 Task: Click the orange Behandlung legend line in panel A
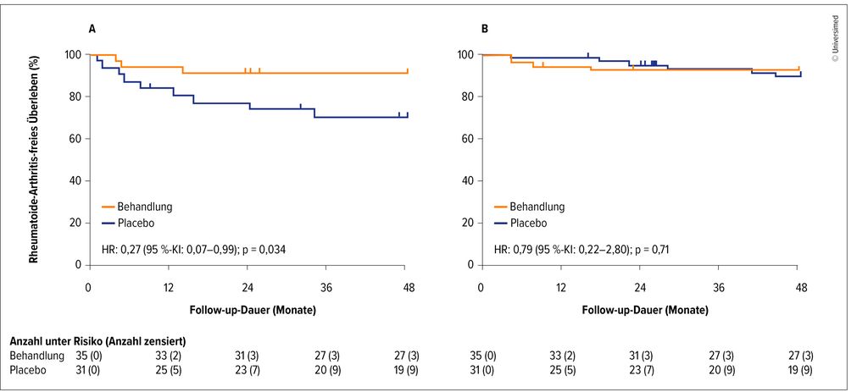point(108,206)
